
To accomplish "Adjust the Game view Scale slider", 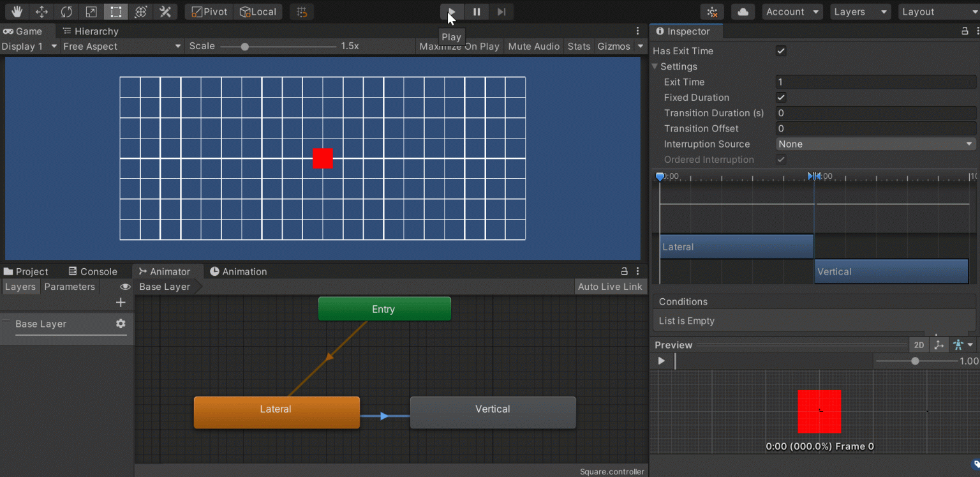I will click(244, 47).
